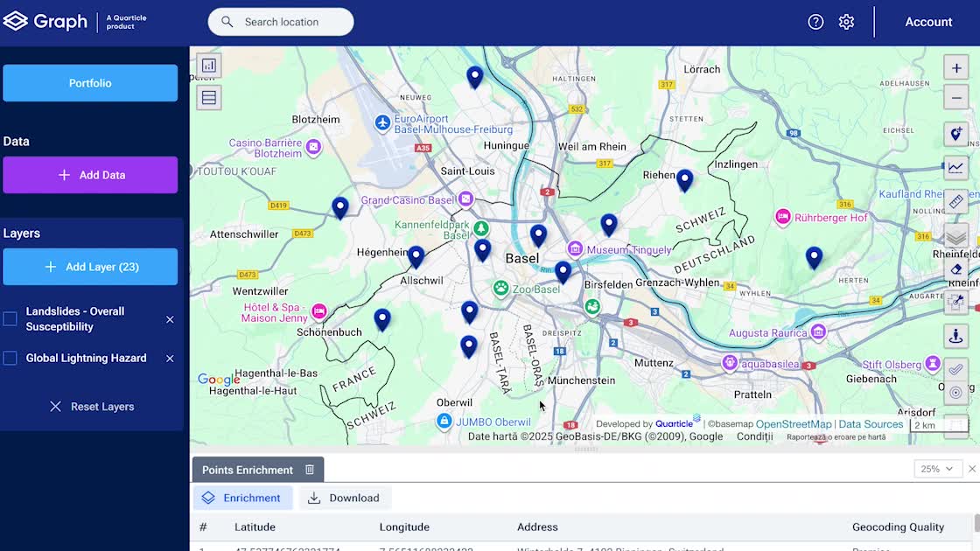
Task: Click the Add Data button
Action: (x=90, y=175)
